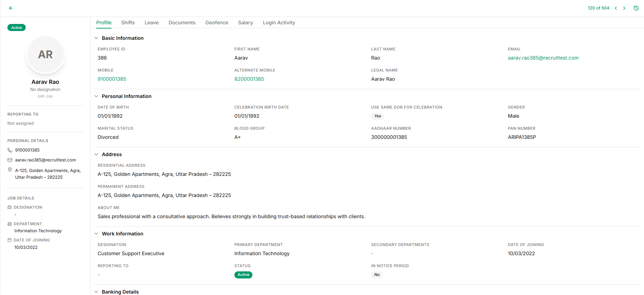Click the Date of Joining calendar icon

[10, 240]
